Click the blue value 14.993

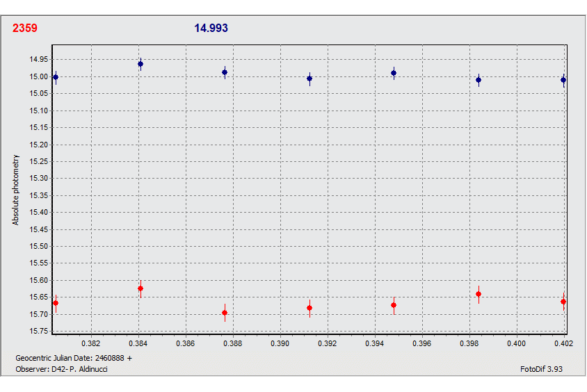211,28
